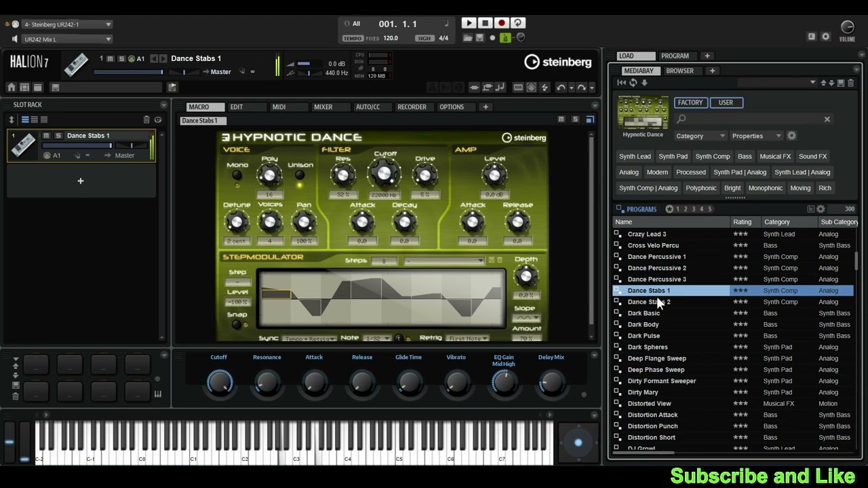Toggle the Unison switch in Voice section

pyautogui.click(x=300, y=176)
